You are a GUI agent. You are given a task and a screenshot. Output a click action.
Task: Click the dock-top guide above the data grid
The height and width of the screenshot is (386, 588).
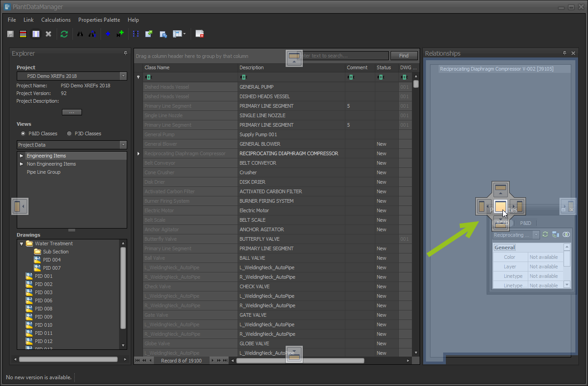click(x=294, y=58)
